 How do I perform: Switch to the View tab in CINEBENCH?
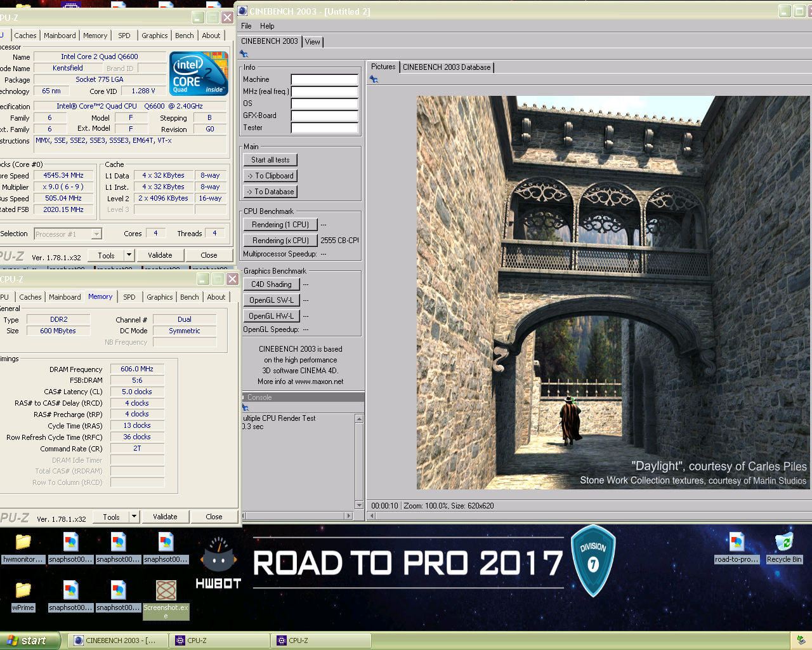[x=313, y=42]
